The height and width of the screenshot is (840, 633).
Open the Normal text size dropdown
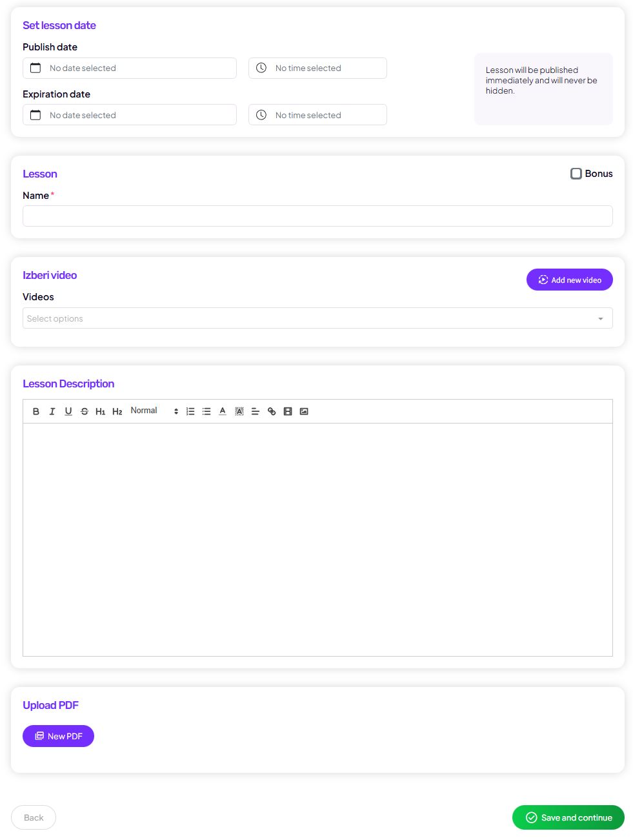(x=154, y=411)
